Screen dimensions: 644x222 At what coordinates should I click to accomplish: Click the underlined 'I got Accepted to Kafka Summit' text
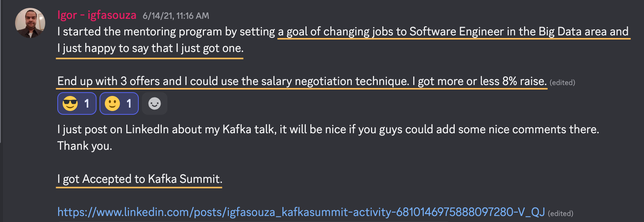(140, 179)
